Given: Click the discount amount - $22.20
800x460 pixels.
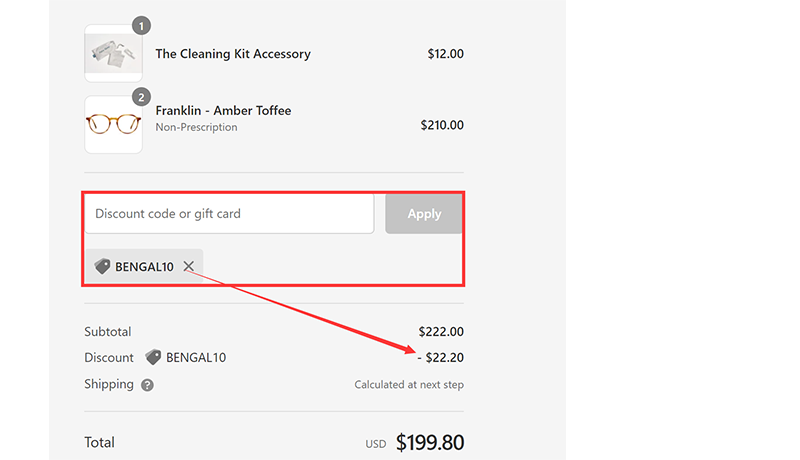Looking at the screenshot, I should click(x=441, y=358).
